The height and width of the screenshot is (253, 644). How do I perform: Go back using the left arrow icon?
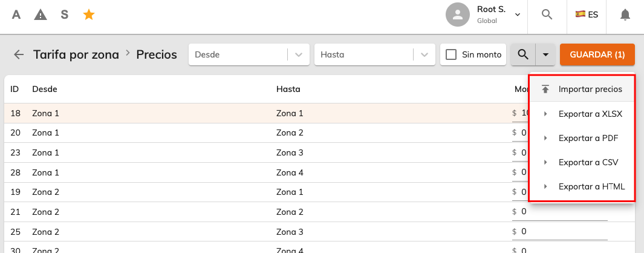coord(19,54)
